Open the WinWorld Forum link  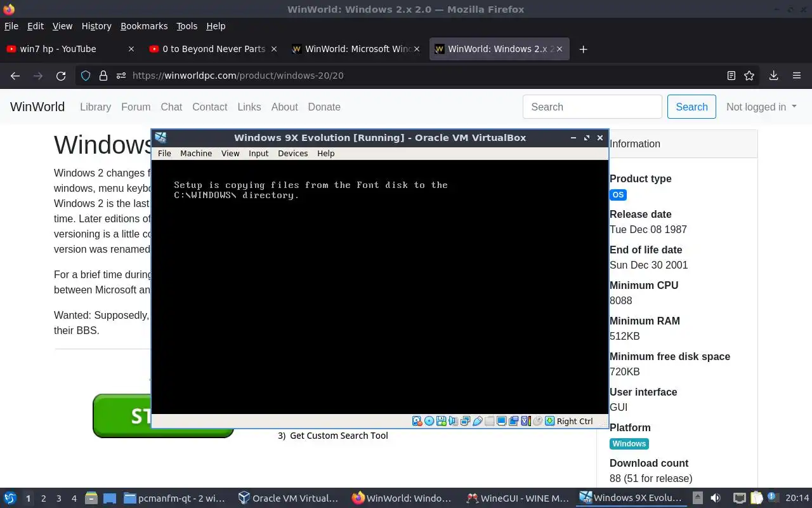136,107
